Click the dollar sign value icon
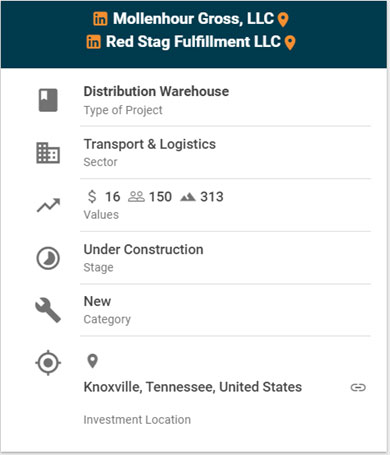 tap(92, 196)
